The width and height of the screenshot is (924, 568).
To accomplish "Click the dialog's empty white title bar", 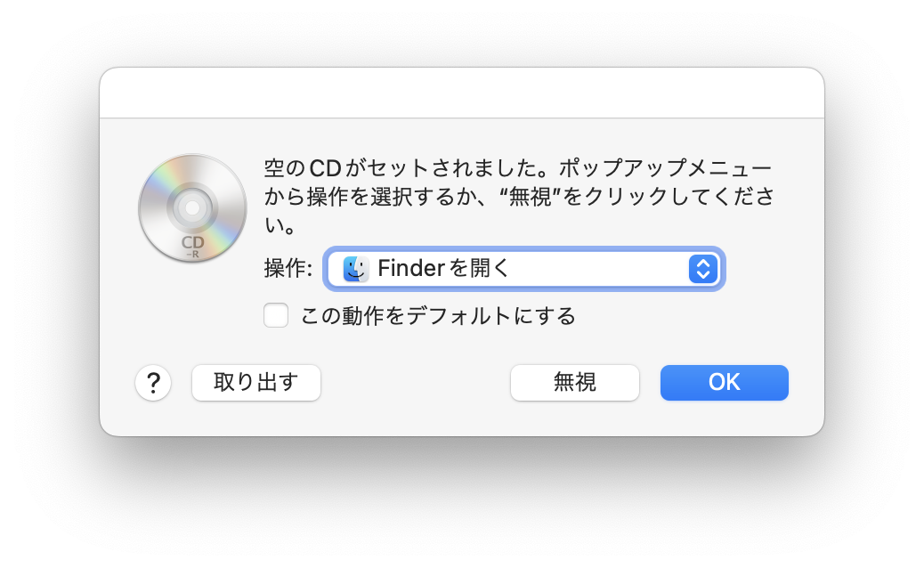I will [x=462, y=93].
